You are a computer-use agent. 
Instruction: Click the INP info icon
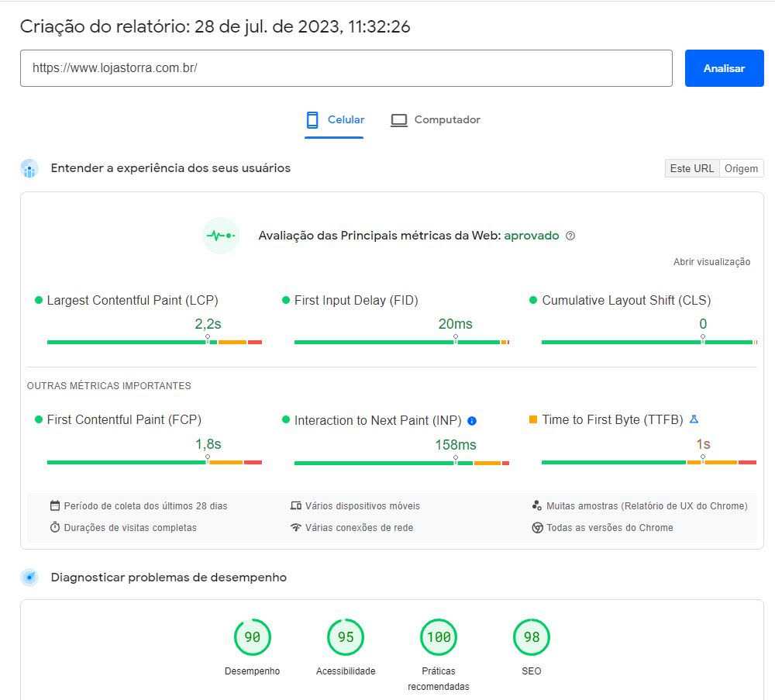[x=472, y=421]
